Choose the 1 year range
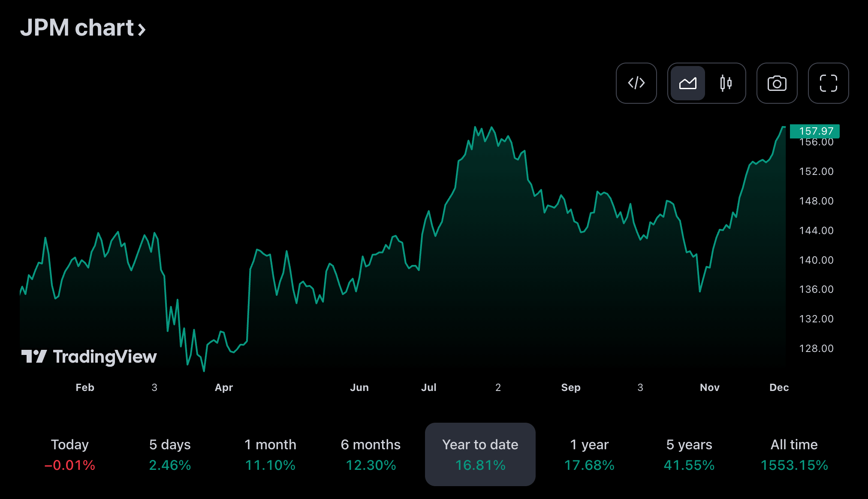 [589, 454]
